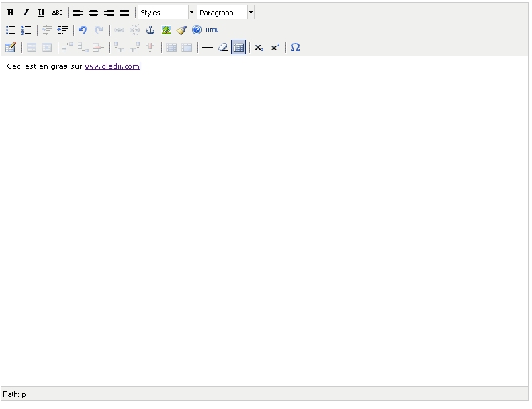Insert a horizontal rule
This screenshot has height=409, width=532.
click(x=208, y=48)
